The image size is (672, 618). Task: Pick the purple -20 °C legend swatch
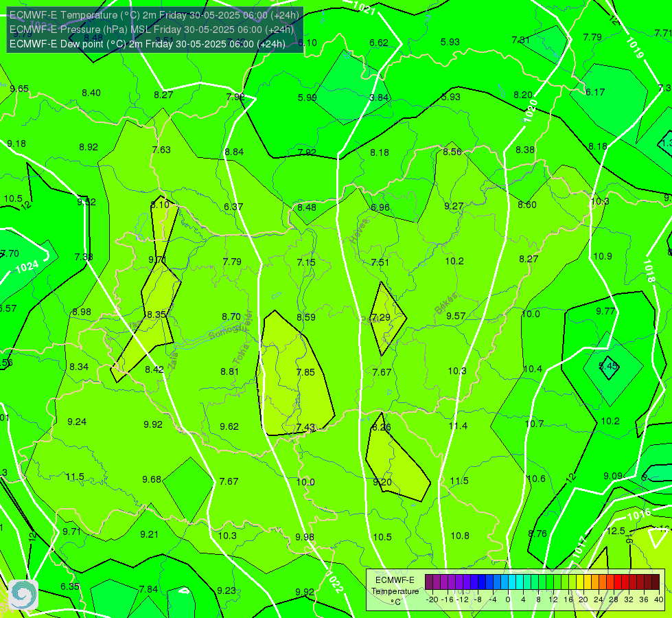click(429, 582)
